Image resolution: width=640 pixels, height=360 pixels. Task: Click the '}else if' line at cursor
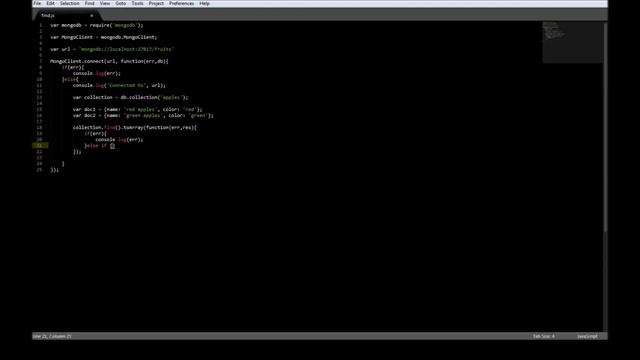coord(100,146)
